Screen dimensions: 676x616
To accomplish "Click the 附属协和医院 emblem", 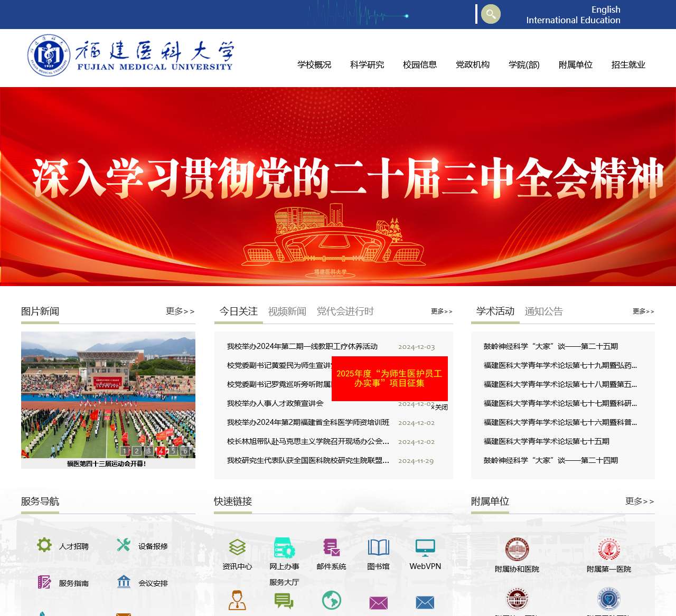I will 517,550.
